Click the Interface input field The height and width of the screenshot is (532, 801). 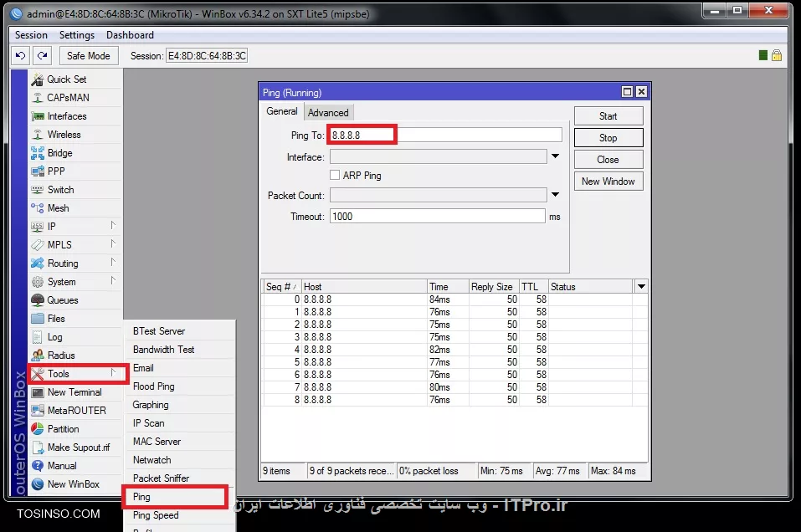tap(439, 156)
